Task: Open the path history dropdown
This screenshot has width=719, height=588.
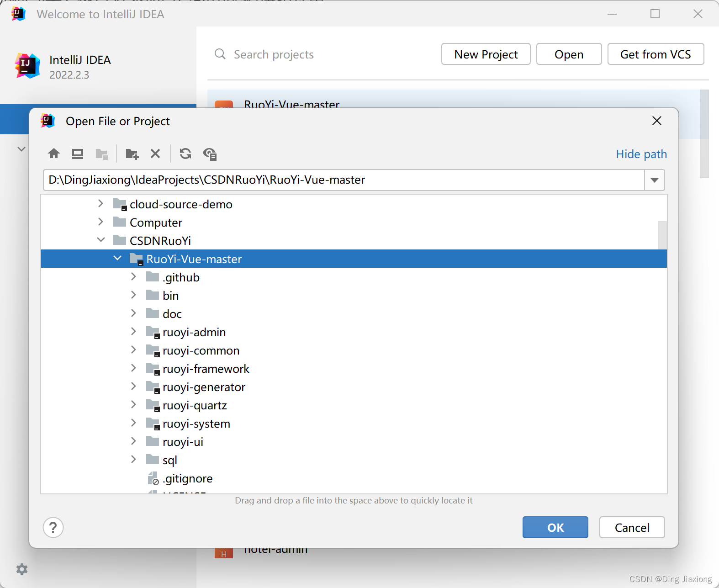Action: (x=655, y=180)
